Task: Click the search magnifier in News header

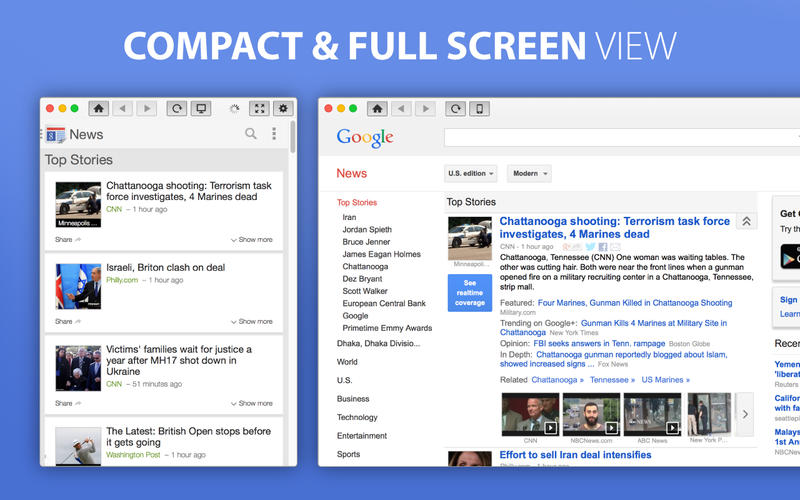Action: click(x=251, y=134)
